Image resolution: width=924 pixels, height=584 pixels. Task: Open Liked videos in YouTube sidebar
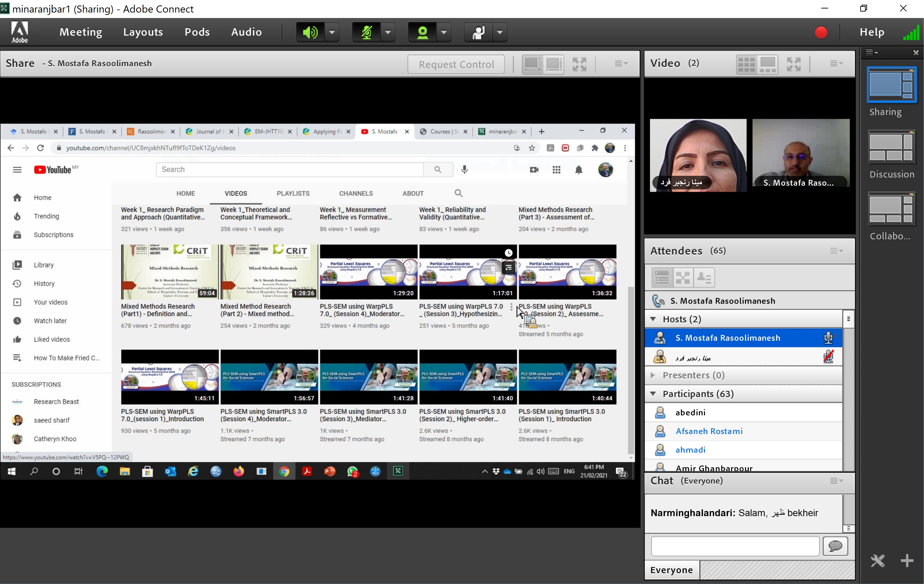[56, 339]
